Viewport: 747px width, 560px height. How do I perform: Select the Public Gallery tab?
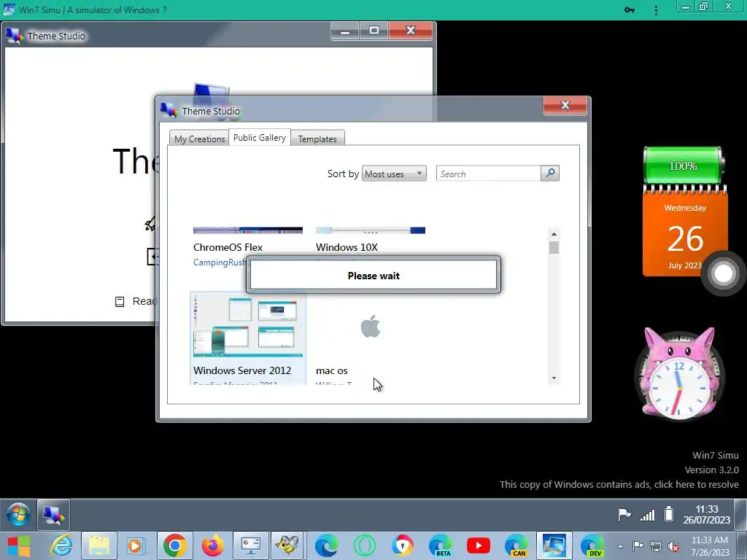260,137
